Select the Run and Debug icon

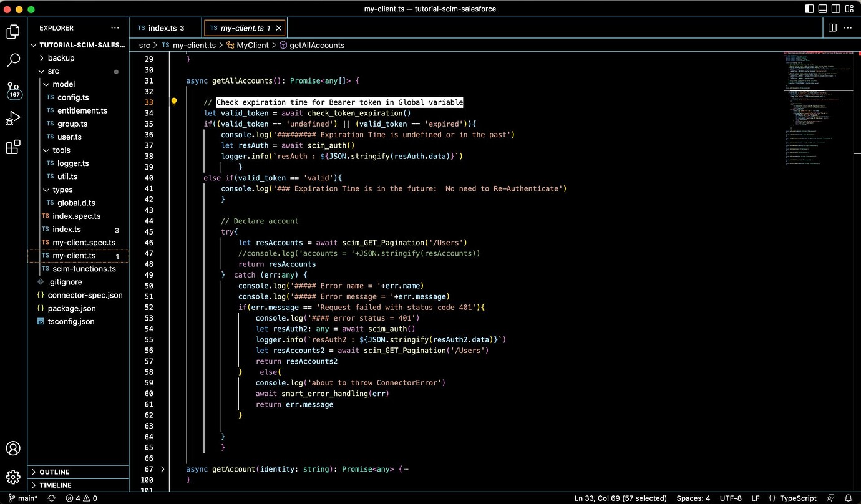coord(13,118)
